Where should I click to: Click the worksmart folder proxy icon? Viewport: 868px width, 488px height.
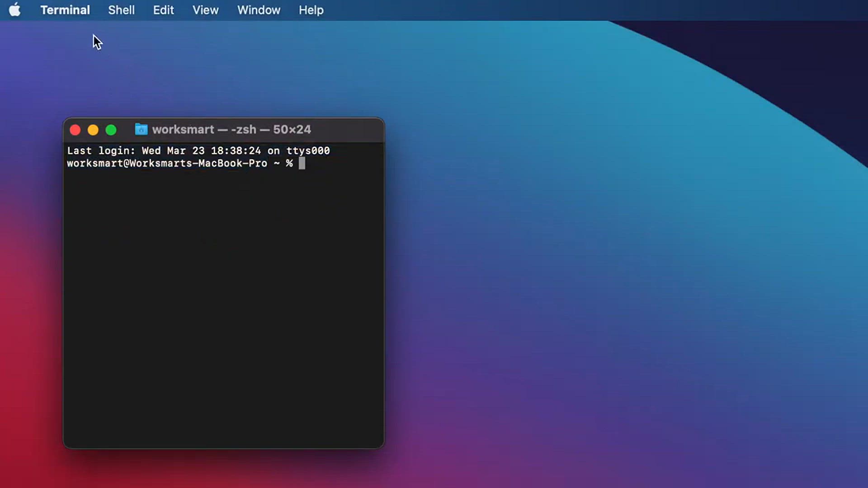pyautogui.click(x=141, y=130)
